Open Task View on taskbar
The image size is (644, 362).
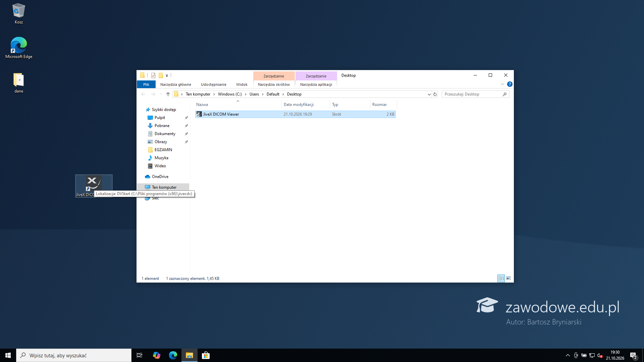pos(140,355)
